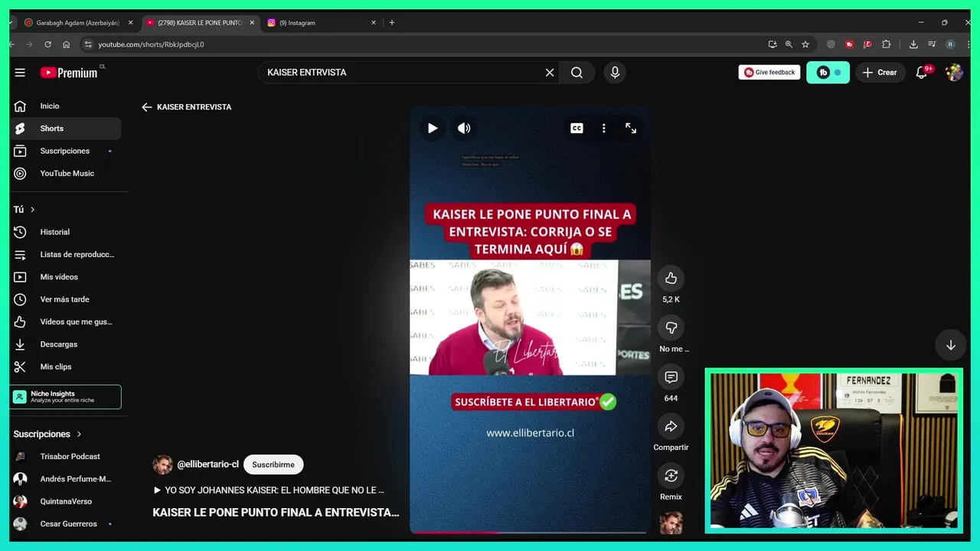
Task: Open Cesar Guerreros subscription
Action: (x=66, y=524)
